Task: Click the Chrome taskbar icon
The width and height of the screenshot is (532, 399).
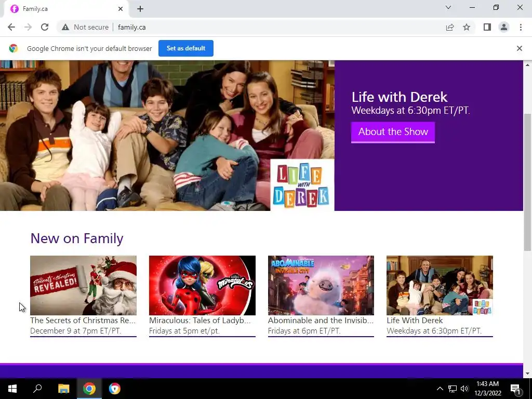Action: [x=89, y=389]
